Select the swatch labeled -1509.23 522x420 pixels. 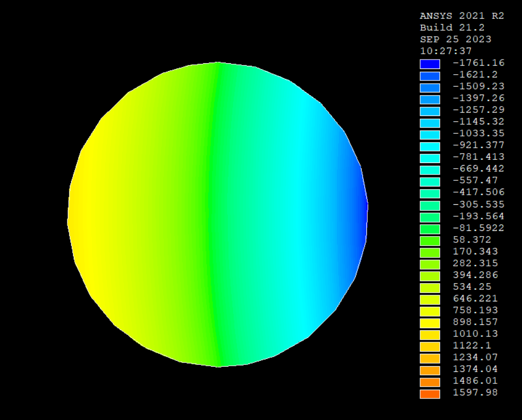click(x=430, y=88)
